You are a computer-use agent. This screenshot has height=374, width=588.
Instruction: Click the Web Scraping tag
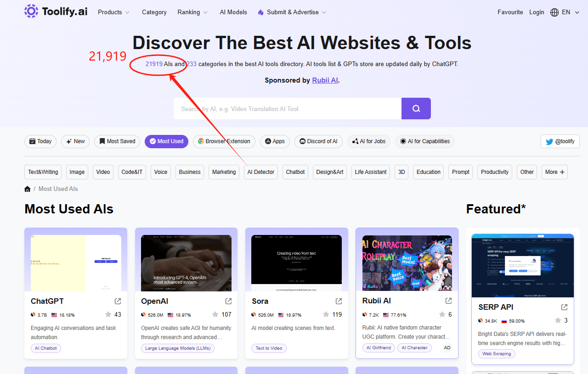click(x=497, y=354)
